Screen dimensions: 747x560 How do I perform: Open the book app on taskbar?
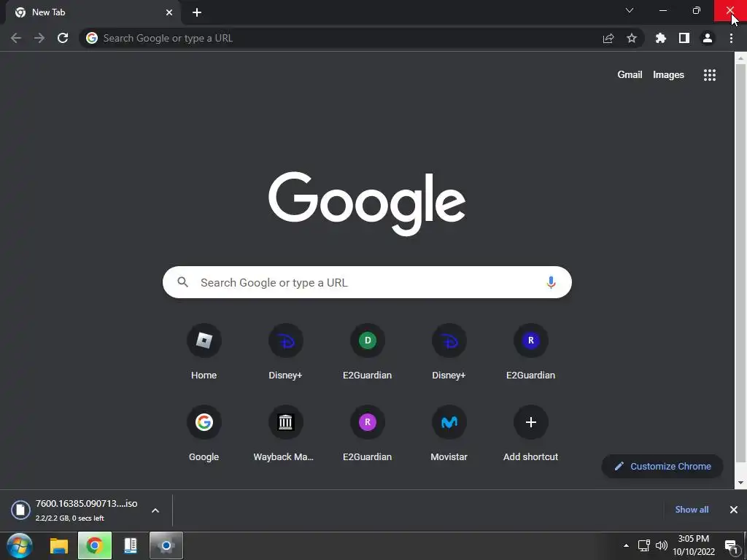click(x=131, y=545)
